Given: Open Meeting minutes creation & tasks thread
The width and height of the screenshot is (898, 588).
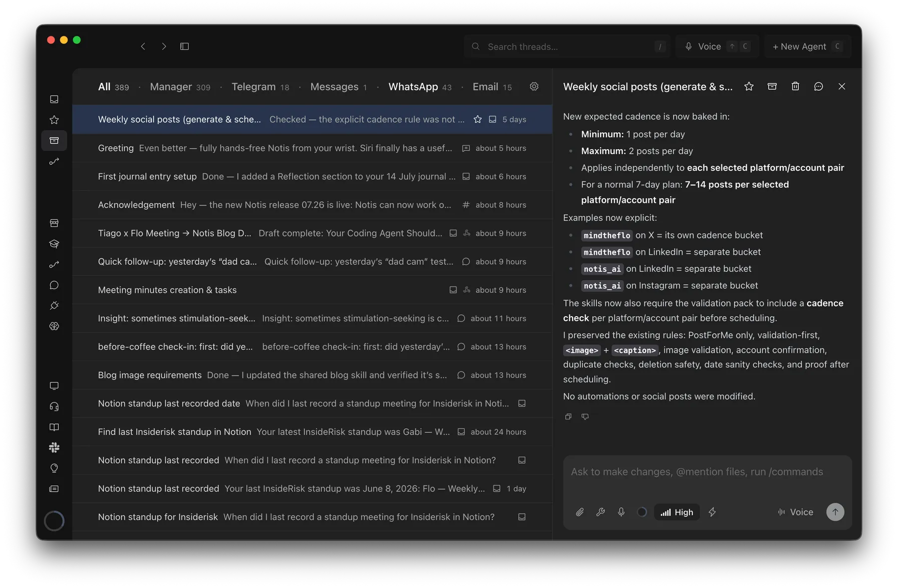Looking at the screenshot, I should click(312, 290).
